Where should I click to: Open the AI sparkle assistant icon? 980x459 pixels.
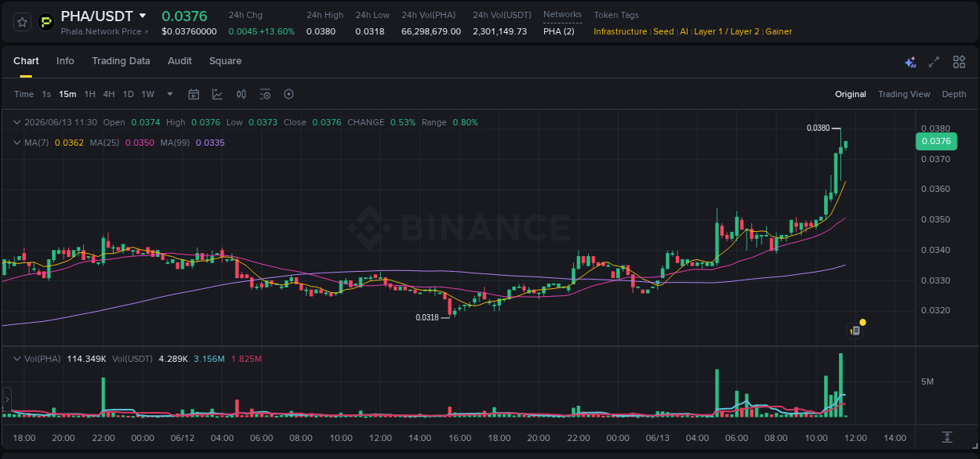910,62
